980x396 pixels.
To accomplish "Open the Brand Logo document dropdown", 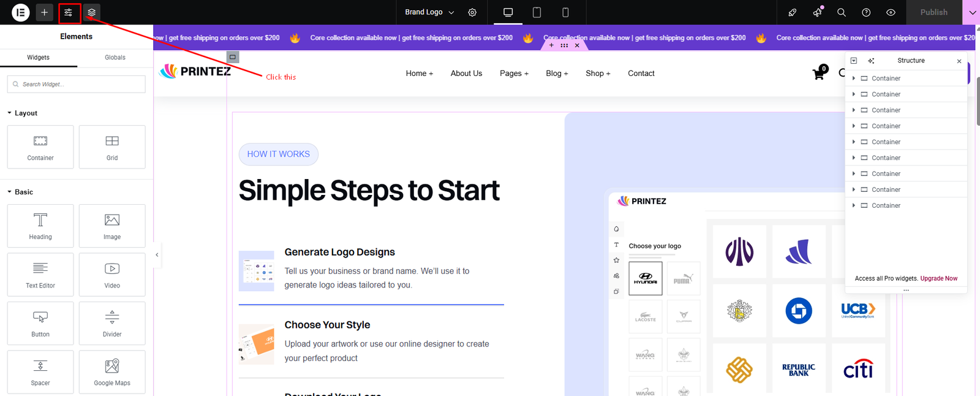I will (429, 12).
